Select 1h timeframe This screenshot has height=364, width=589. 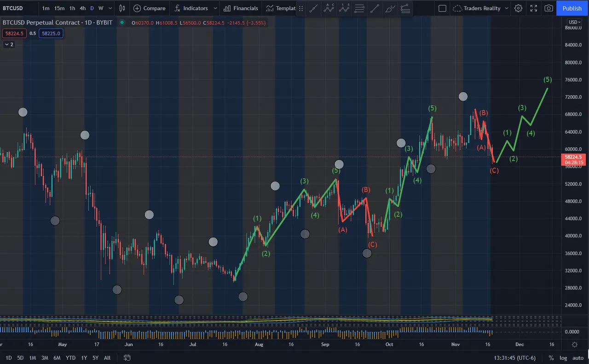72,8
